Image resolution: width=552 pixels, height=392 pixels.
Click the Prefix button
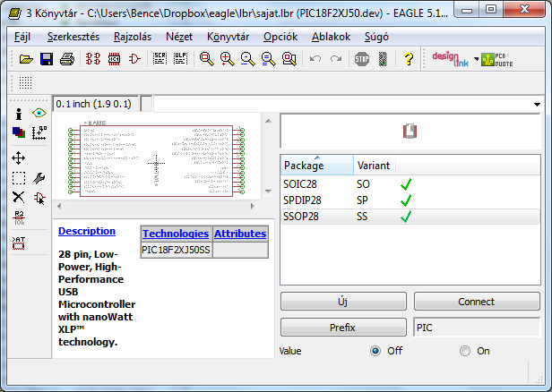point(343,328)
